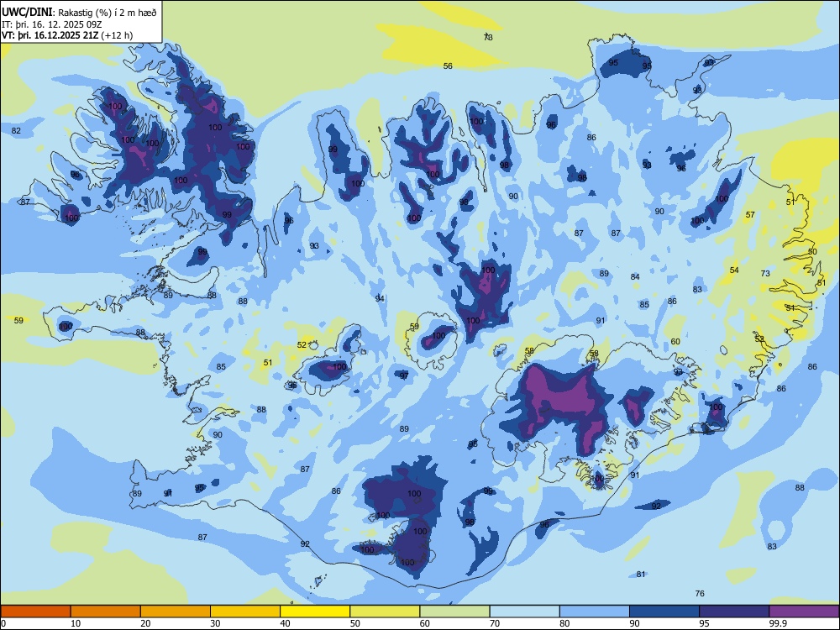Click the map value '84' in the northeast interior
Image resolution: width=840 pixels, height=630 pixels.
(635, 277)
